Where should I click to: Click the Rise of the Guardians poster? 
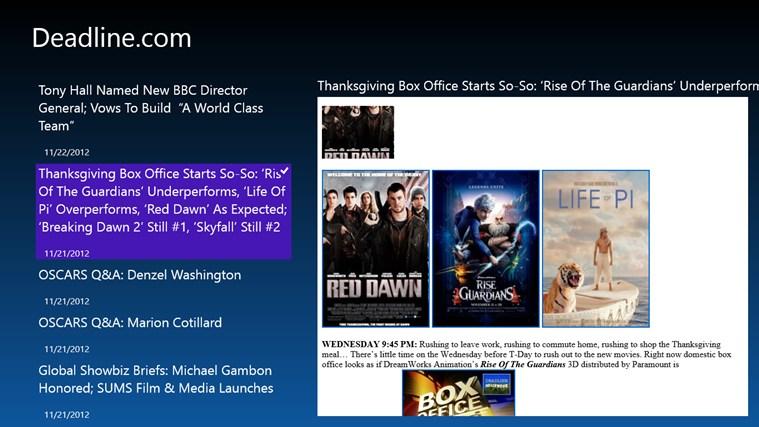coord(486,248)
